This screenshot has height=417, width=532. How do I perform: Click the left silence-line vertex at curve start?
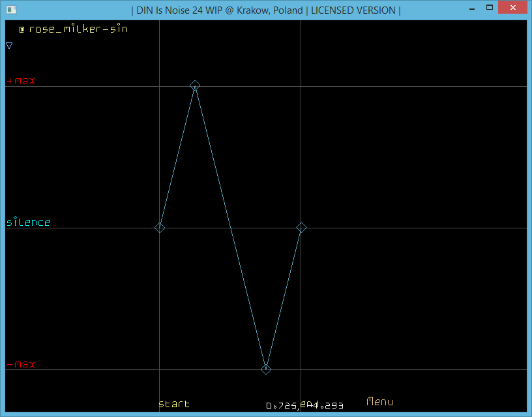click(x=160, y=228)
